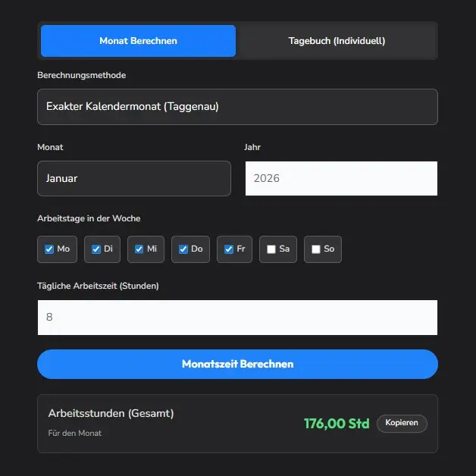The image size is (476, 476).
Task: Click the Jahr field showing 2026
Action: pyautogui.click(x=341, y=179)
